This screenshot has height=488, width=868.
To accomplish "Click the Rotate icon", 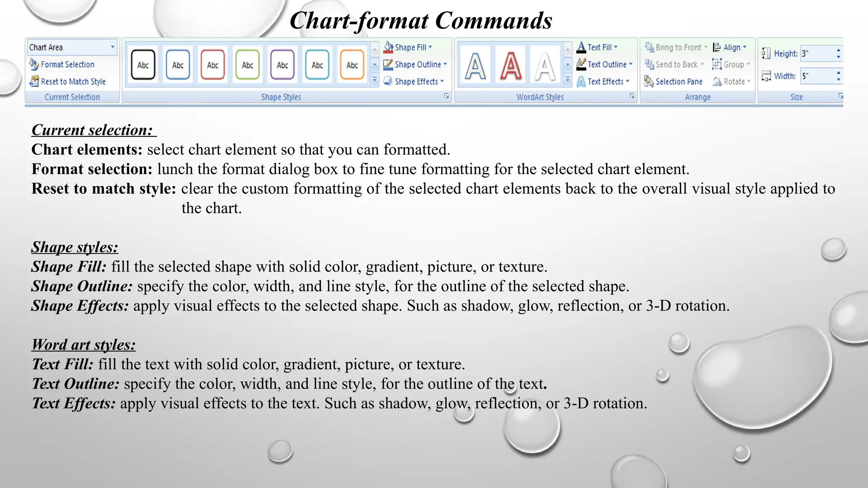I will [717, 81].
